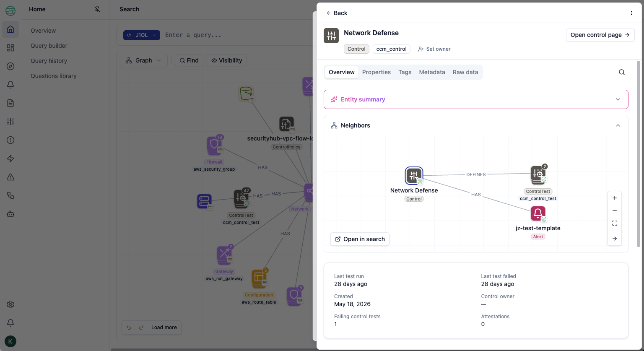Click the securityhub ControlPolicy node
644x351 pixels.
[286, 124]
